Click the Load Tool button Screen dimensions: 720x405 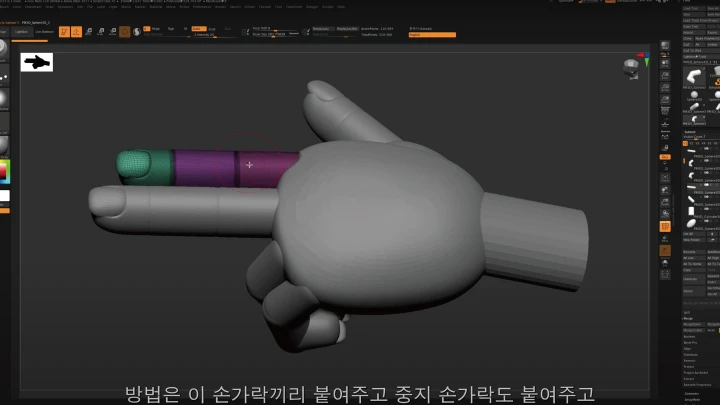[694, 8]
